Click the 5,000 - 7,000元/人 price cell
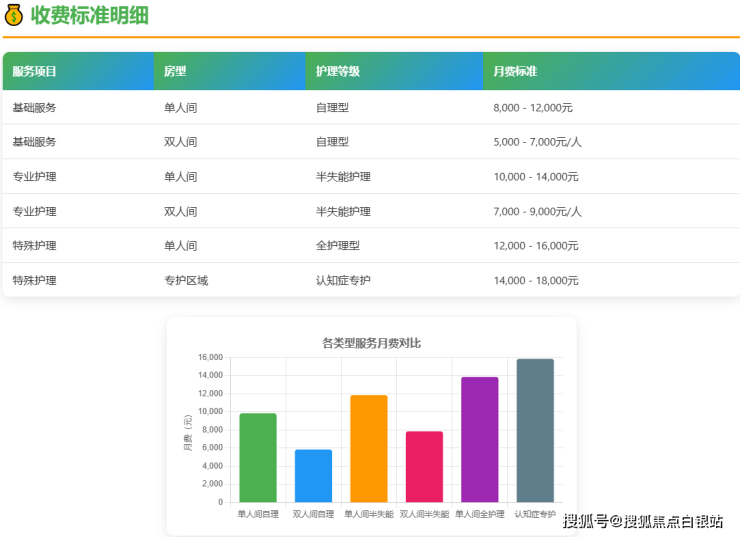The width and height of the screenshot is (740, 537). click(x=537, y=142)
